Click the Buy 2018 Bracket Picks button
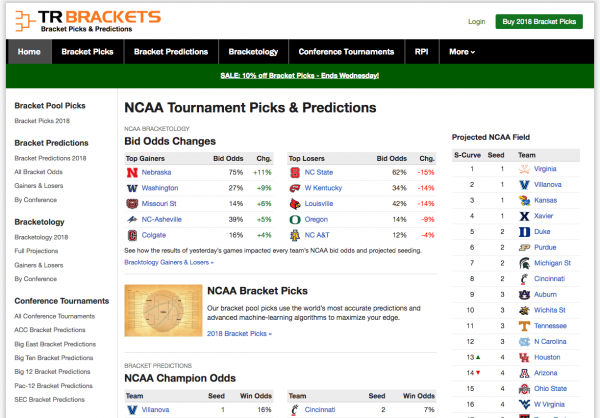 coord(539,21)
